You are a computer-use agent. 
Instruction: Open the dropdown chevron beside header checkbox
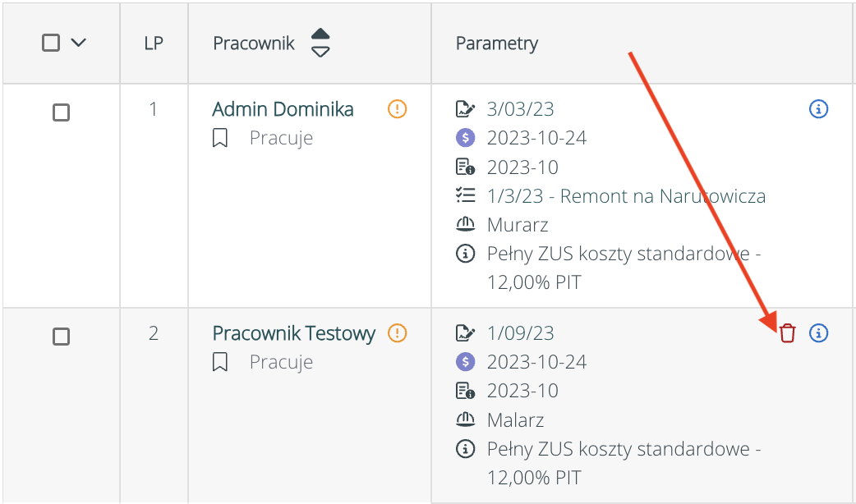tap(78, 43)
